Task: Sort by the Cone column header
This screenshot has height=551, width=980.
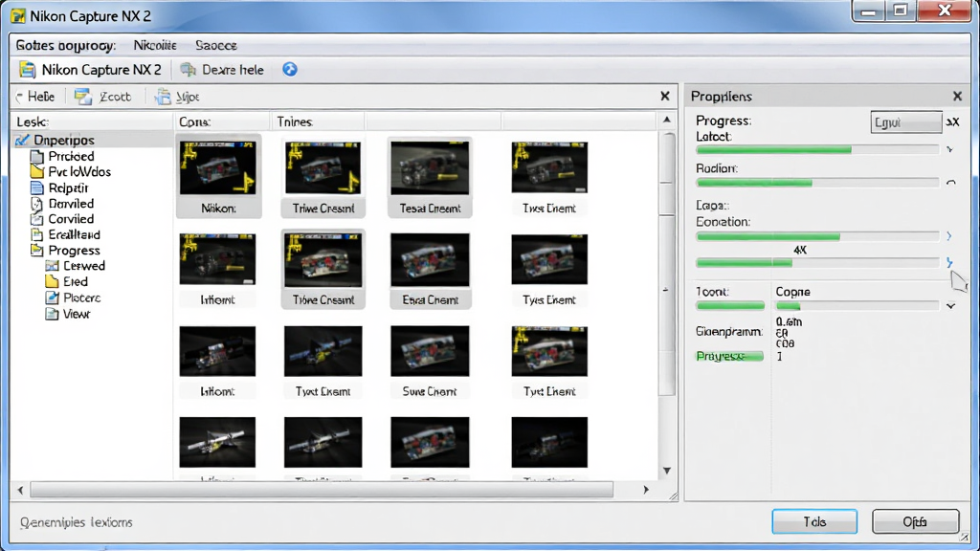Action: (x=221, y=121)
